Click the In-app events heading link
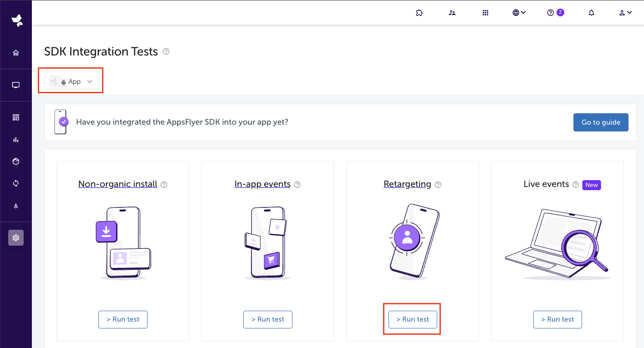 click(x=262, y=184)
